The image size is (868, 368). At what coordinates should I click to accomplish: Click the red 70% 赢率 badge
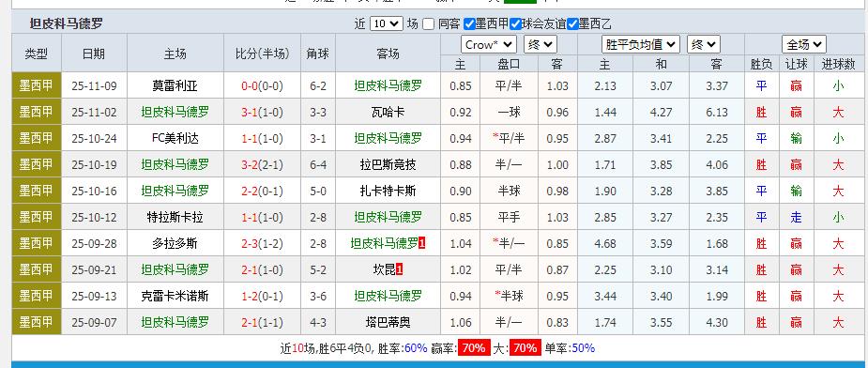pyautogui.click(x=474, y=348)
